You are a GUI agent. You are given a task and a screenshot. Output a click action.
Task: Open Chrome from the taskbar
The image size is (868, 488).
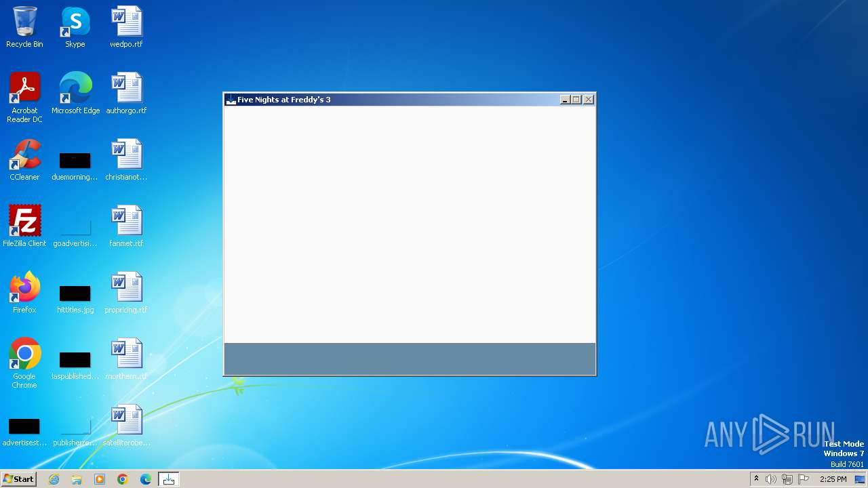(x=123, y=479)
